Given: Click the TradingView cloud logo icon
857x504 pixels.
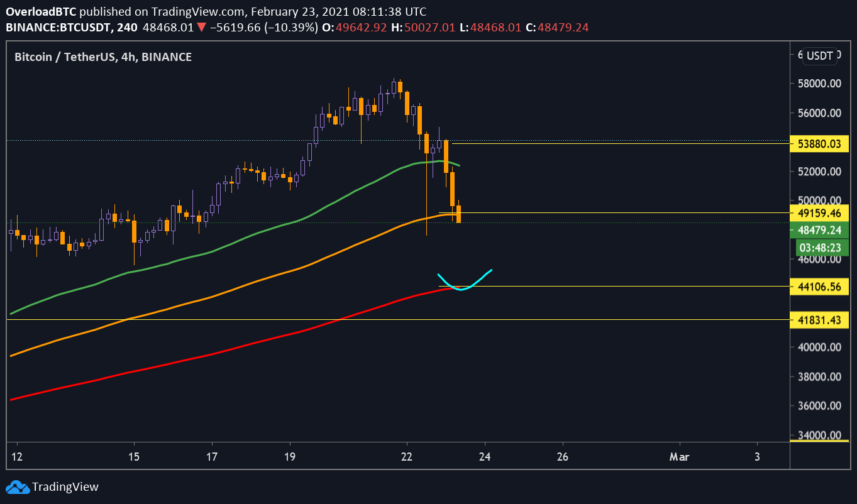Looking at the screenshot, I should click(x=16, y=487).
